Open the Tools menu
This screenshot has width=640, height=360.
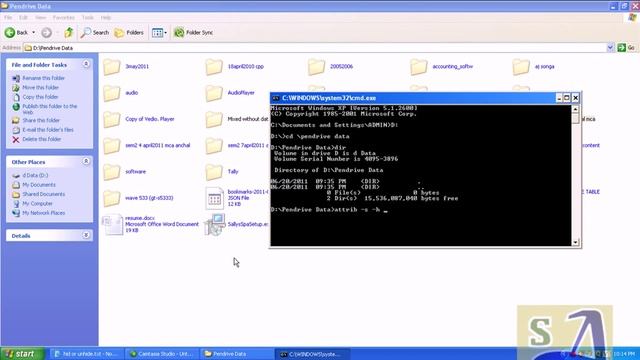(x=87, y=18)
